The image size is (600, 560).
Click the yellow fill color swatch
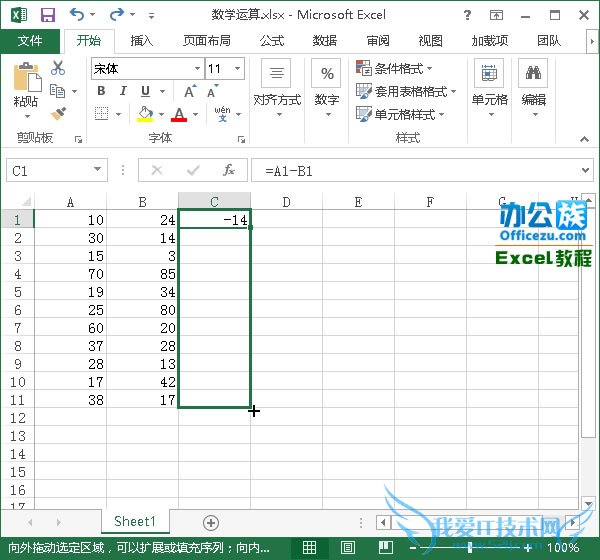[x=146, y=114]
